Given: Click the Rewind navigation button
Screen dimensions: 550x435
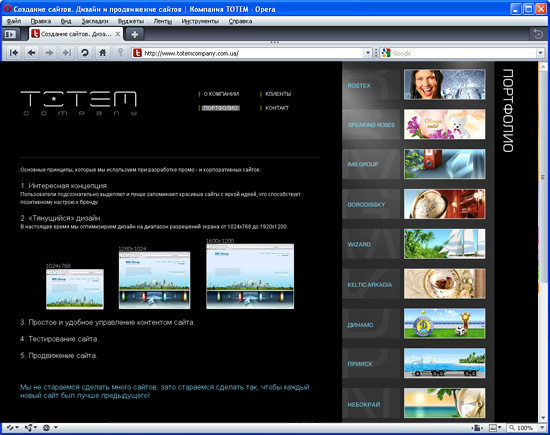Looking at the screenshot, I should point(14,53).
